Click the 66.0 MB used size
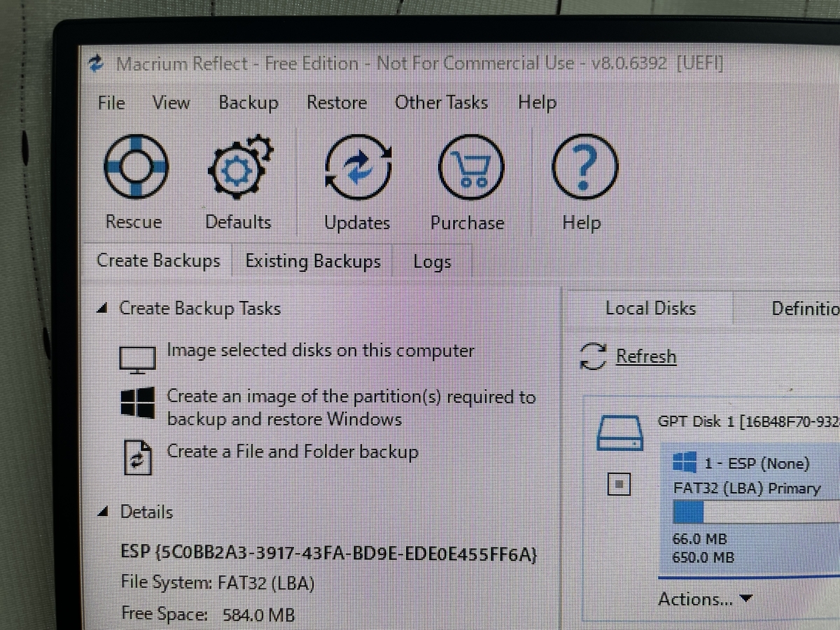 point(700,539)
